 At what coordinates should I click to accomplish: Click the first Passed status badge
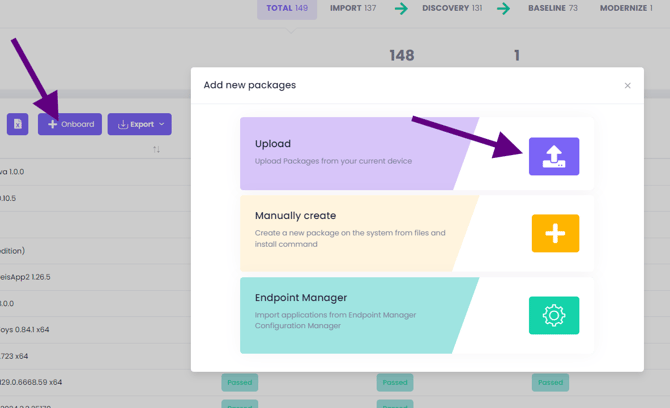[240, 382]
